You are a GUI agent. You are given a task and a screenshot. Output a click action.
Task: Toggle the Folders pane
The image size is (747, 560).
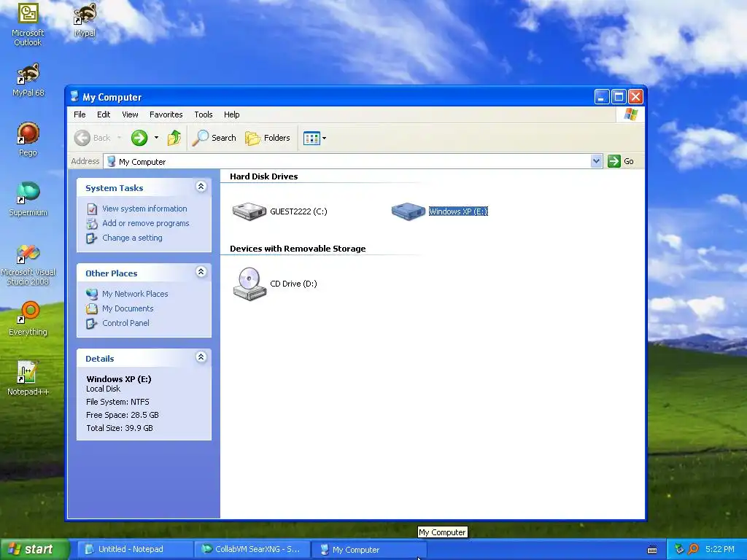(x=267, y=138)
